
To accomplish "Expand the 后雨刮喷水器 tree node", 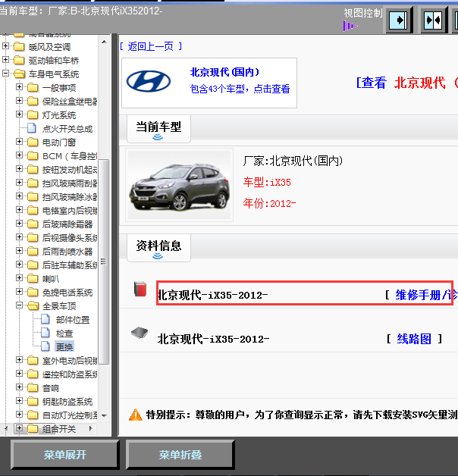I will 19,250.
